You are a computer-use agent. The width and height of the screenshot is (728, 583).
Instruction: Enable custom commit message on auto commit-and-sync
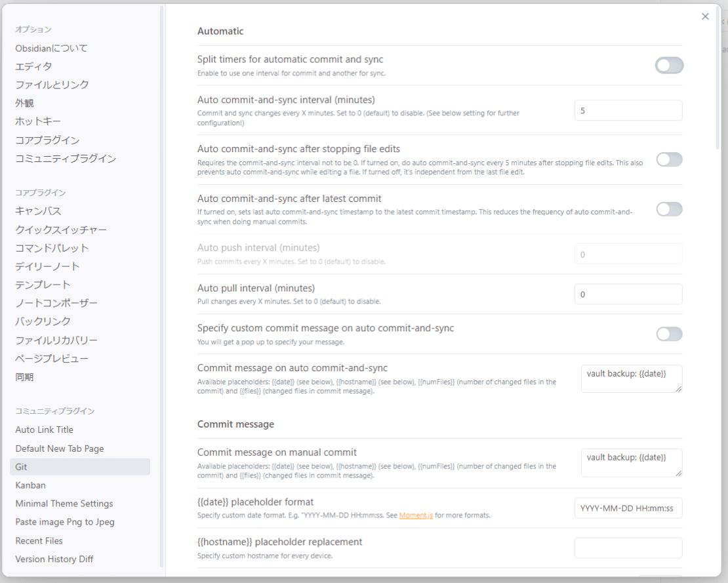click(669, 334)
